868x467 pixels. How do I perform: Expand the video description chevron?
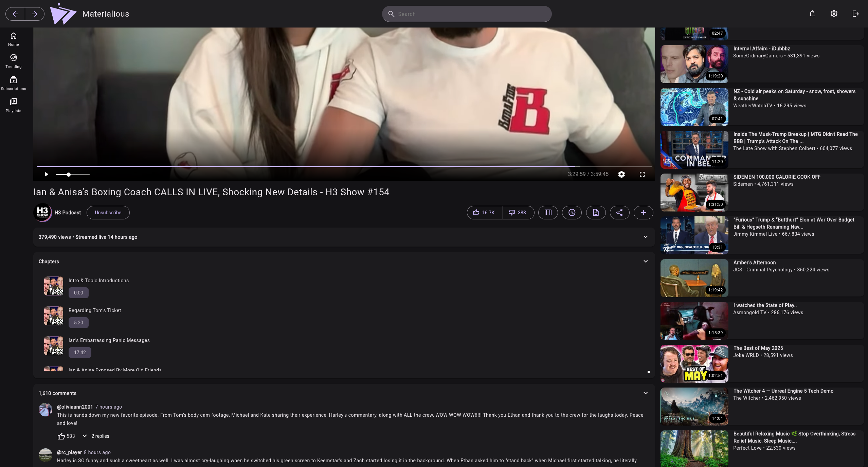[645, 237]
